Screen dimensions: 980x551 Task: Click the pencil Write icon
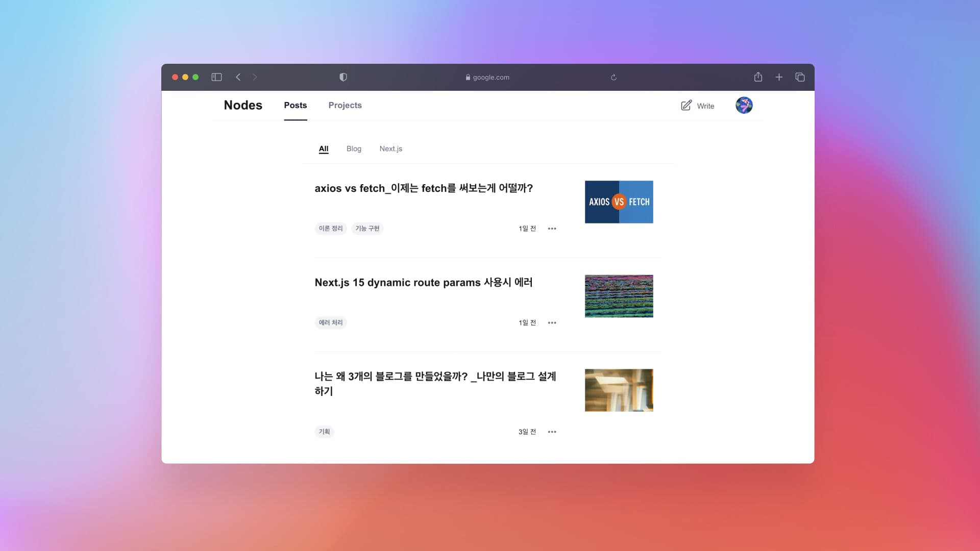point(686,105)
